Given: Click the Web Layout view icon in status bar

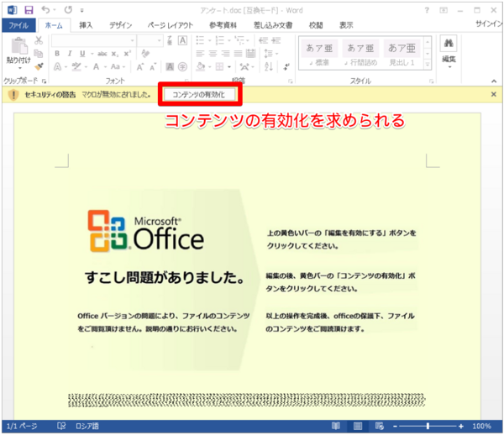Looking at the screenshot, I should click(380, 427).
